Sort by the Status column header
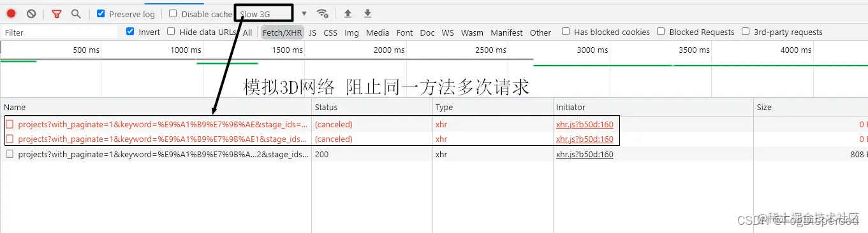This screenshot has width=868, height=233. 372,107
